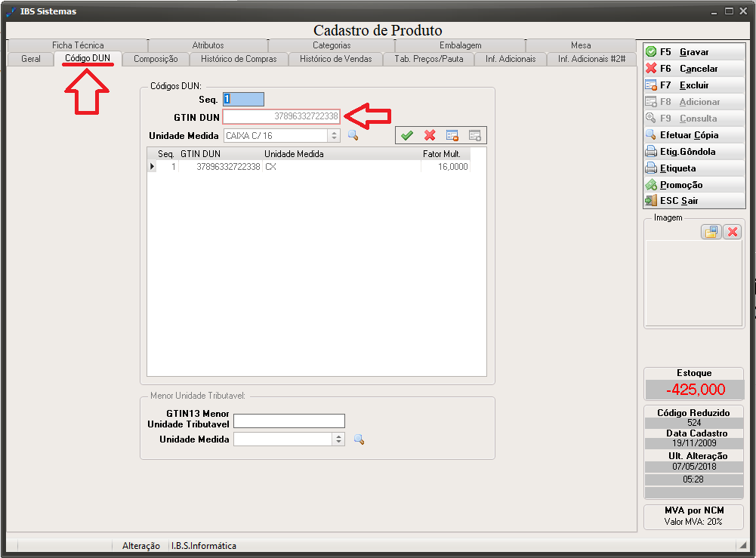This screenshot has width=756, height=558.
Task: Click Código Reduzido value 524
Action: (x=694, y=423)
